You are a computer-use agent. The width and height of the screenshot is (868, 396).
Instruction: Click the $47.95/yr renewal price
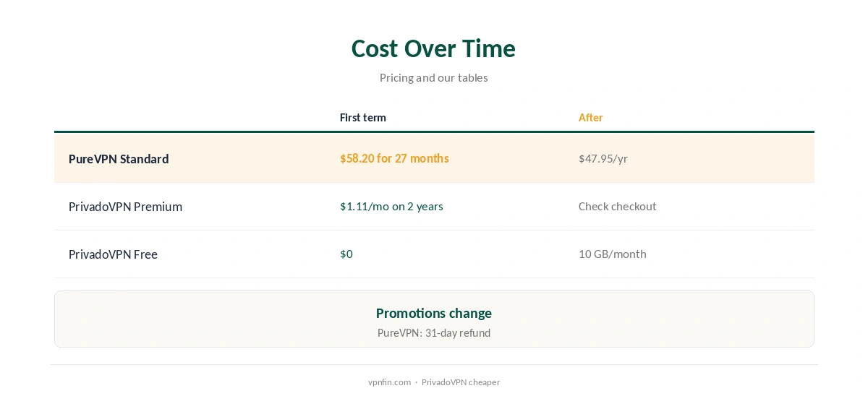(x=603, y=158)
